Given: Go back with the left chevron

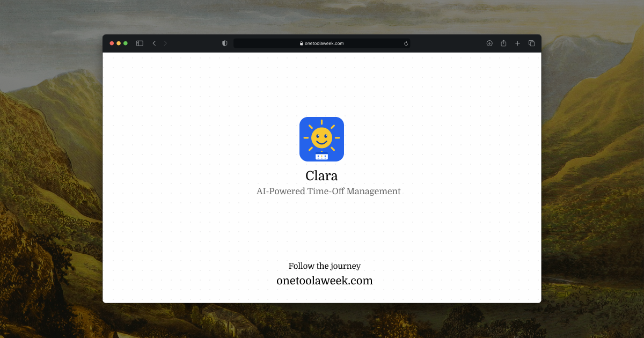Looking at the screenshot, I should tap(154, 43).
